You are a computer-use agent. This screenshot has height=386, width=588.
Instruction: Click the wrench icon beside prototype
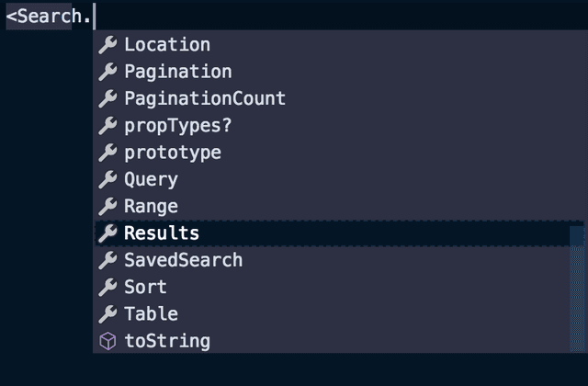click(x=107, y=153)
